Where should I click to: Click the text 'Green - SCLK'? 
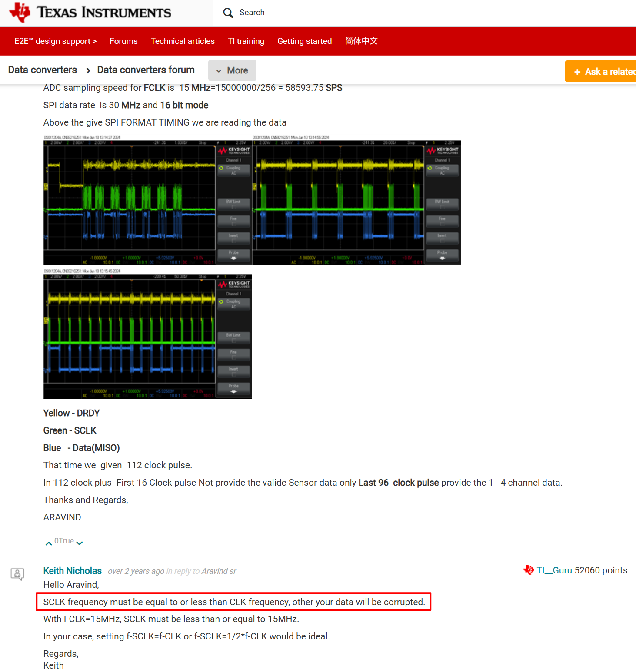click(70, 430)
